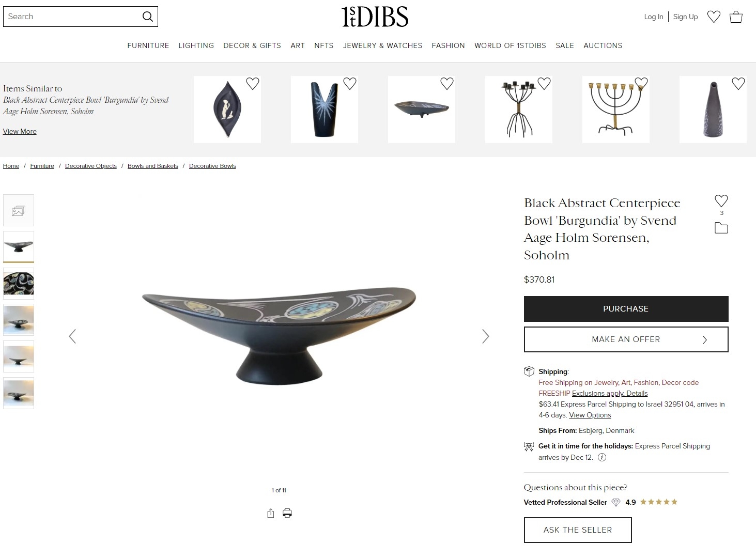This screenshot has height=559, width=756.
Task: Favorite the menorah candelabra similar item
Action: tap(641, 83)
